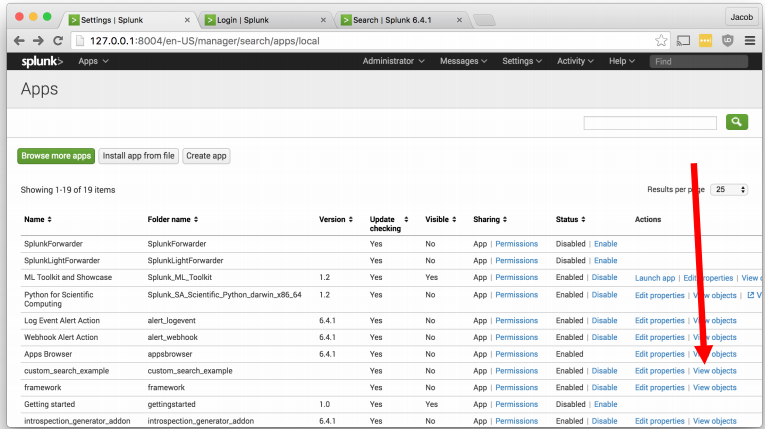Open Permissions for framework app
The width and height of the screenshot is (765, 429).
517,387
